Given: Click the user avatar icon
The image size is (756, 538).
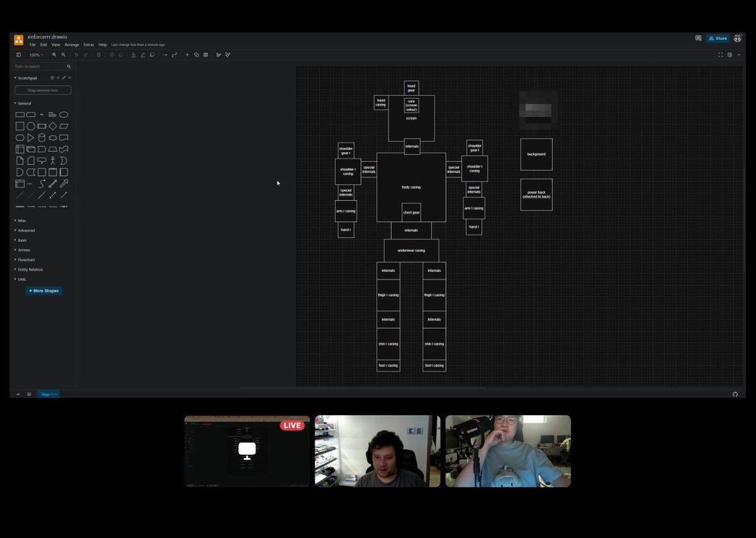Looking at the screenshot, I should click(738, 38).
